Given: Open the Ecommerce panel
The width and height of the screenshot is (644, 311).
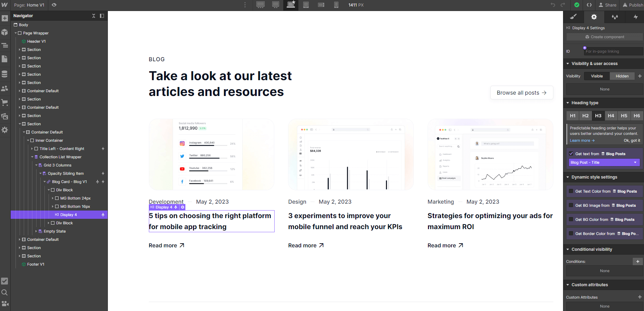Looking at the screenshot, I should 5,103.
